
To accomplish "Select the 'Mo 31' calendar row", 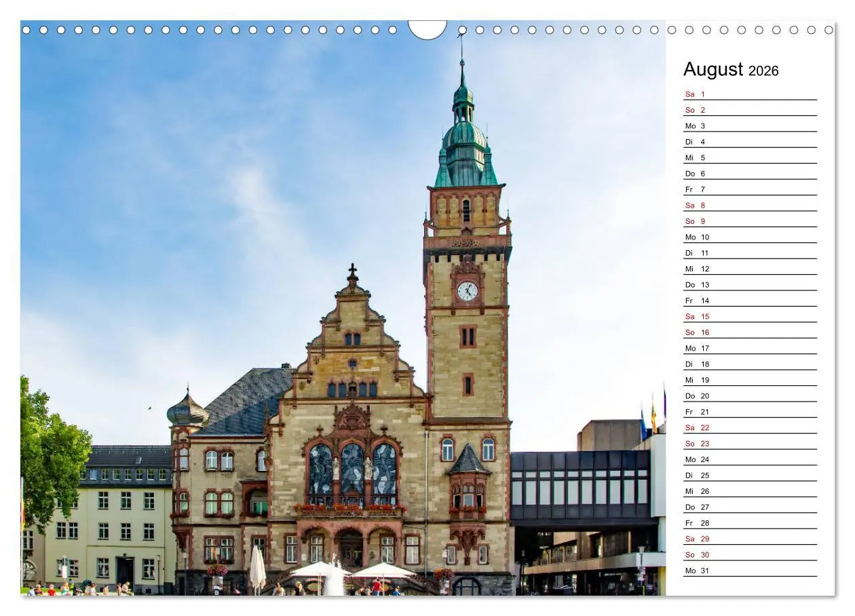I will pos(750,571).
